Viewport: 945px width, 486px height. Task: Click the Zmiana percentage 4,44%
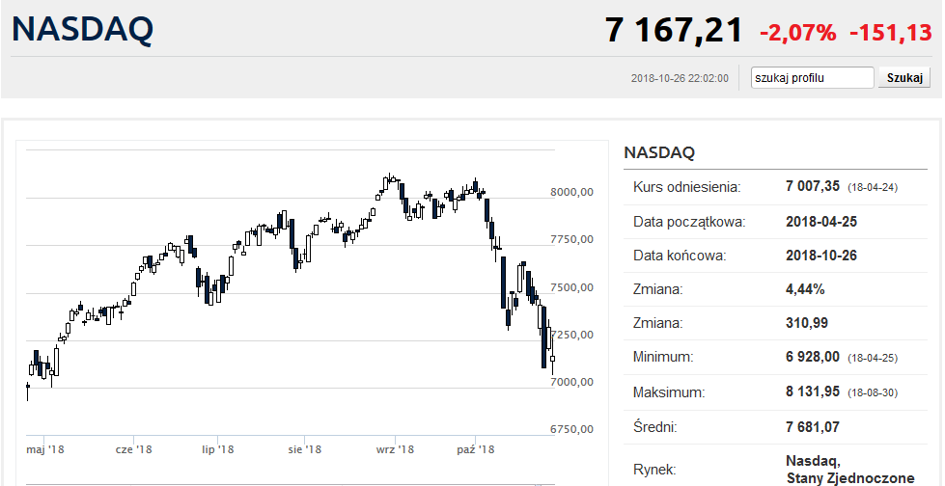click(x=805, y=289)
